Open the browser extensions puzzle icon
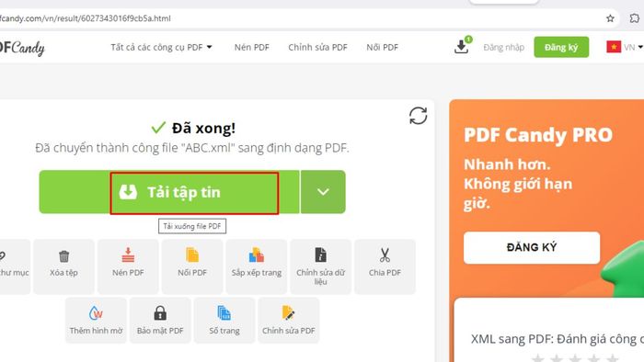 635,18
